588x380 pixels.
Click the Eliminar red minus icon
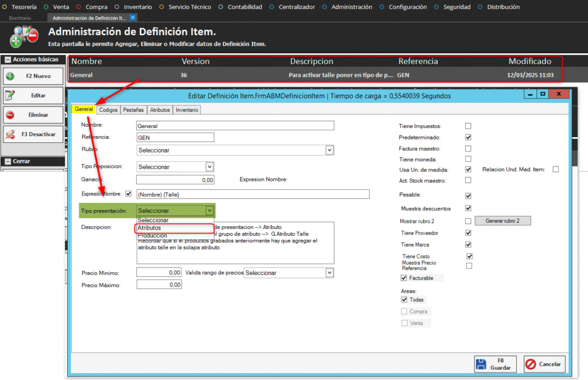(10, 115)
